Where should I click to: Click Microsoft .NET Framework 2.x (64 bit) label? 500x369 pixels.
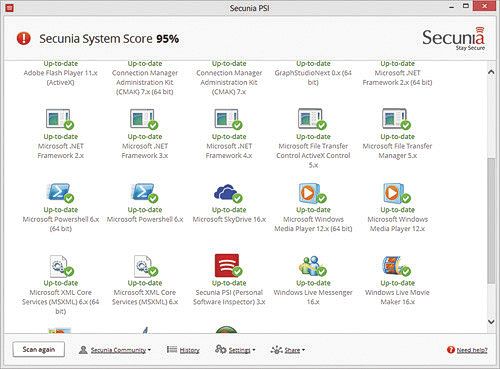(x=397, y=77)
